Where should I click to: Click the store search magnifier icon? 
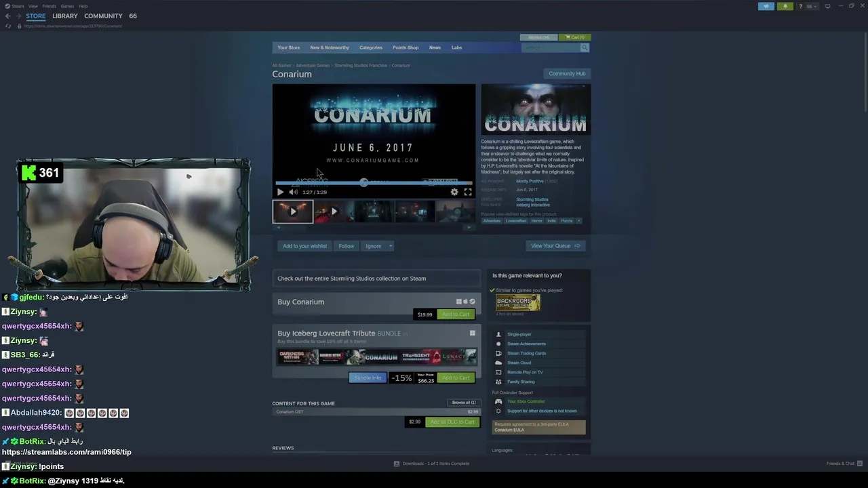tap(585, 47)
